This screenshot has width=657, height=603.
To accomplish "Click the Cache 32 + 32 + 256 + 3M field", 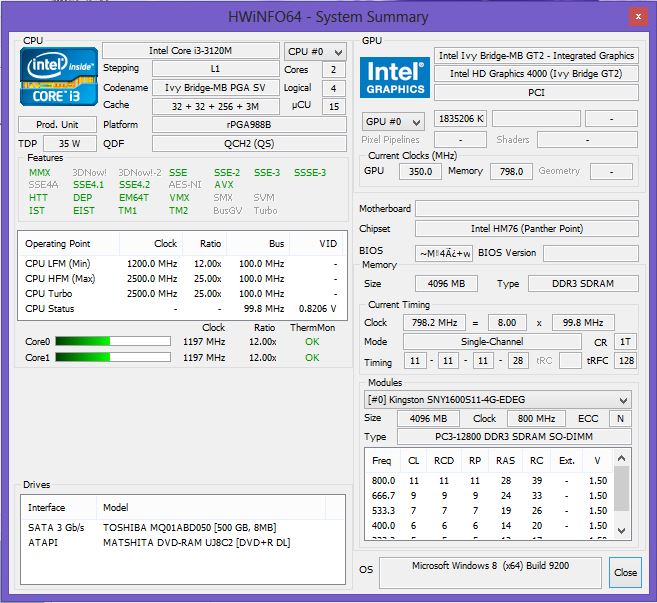I will (x=215, y=106).
